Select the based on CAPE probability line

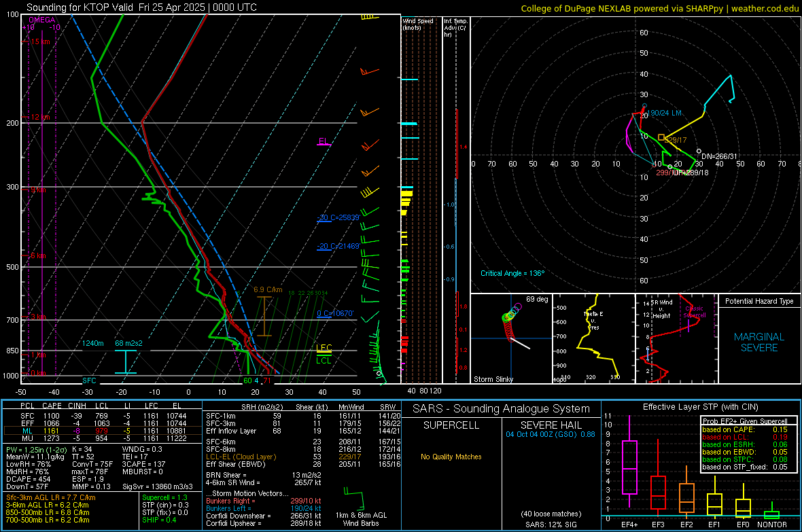[x=745, y=429]
